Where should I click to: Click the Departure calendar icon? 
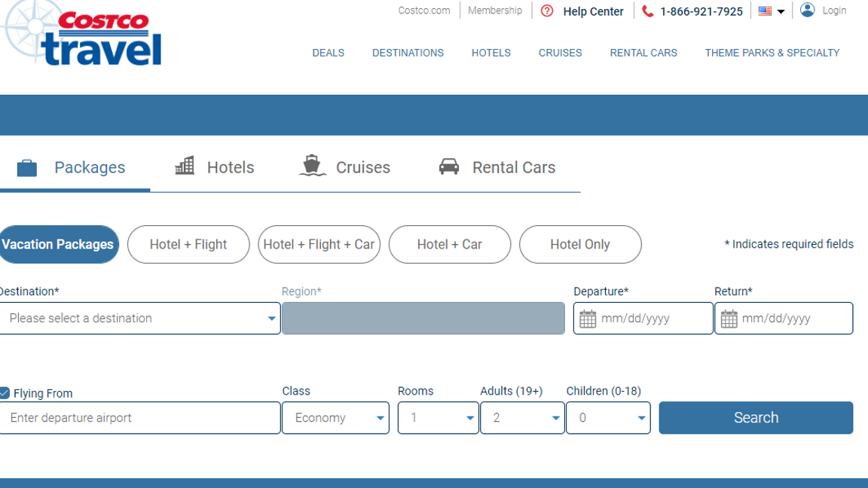pyautogui.click(x=588, y=319)
